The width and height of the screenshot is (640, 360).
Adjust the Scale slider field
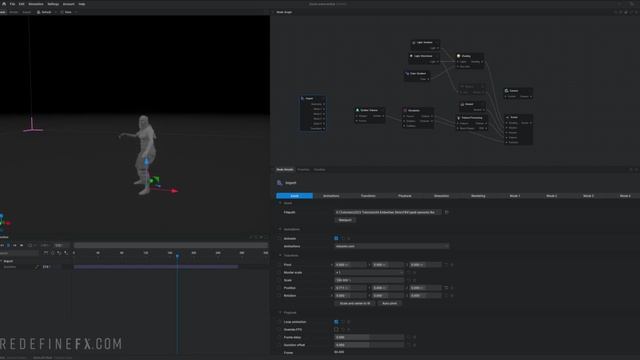click(x=369, y=280)
